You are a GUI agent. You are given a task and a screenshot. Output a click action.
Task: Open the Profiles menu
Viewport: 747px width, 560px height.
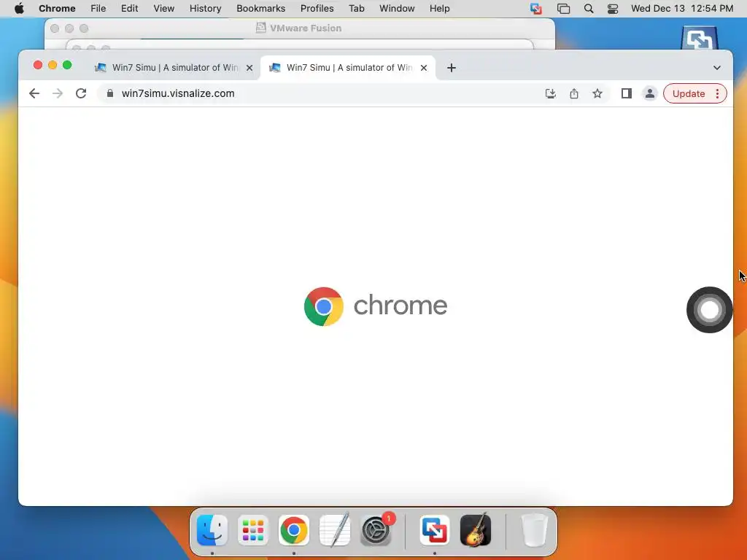pos(317,9)
